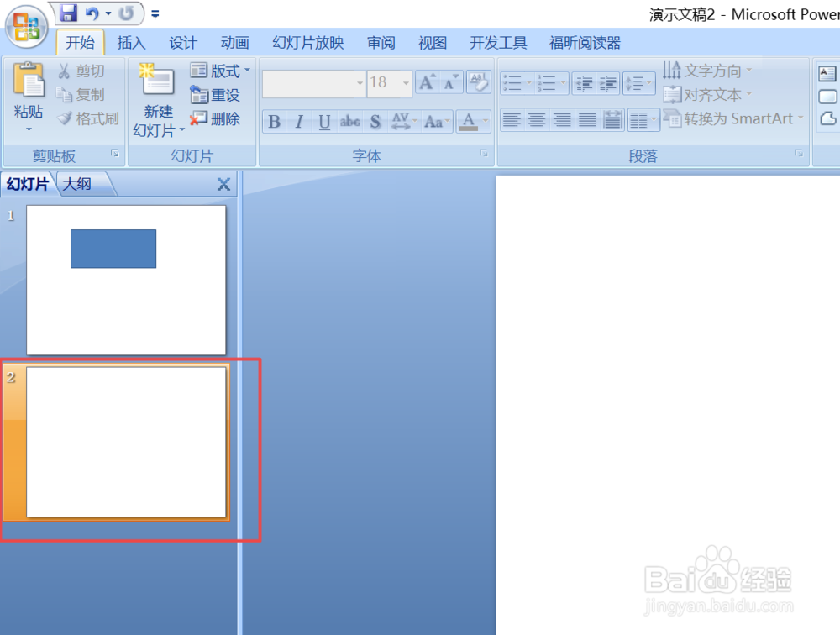Viewport: 840px width, 635px height.
Task: Decrease font size with small A icon
Action: click(451, 82)
